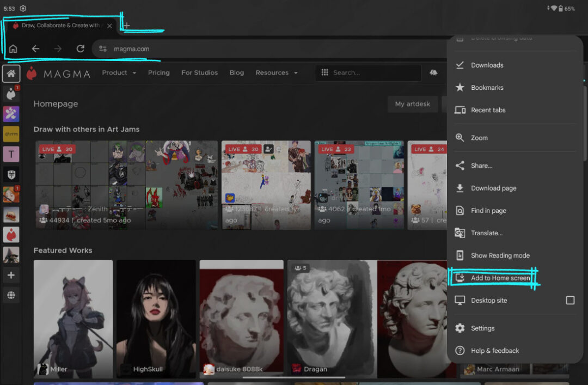This screenshot has height=385, width=588.
Task: Click 'Draw with others in Art Jams' heading
Action: [x=87, y=130]
